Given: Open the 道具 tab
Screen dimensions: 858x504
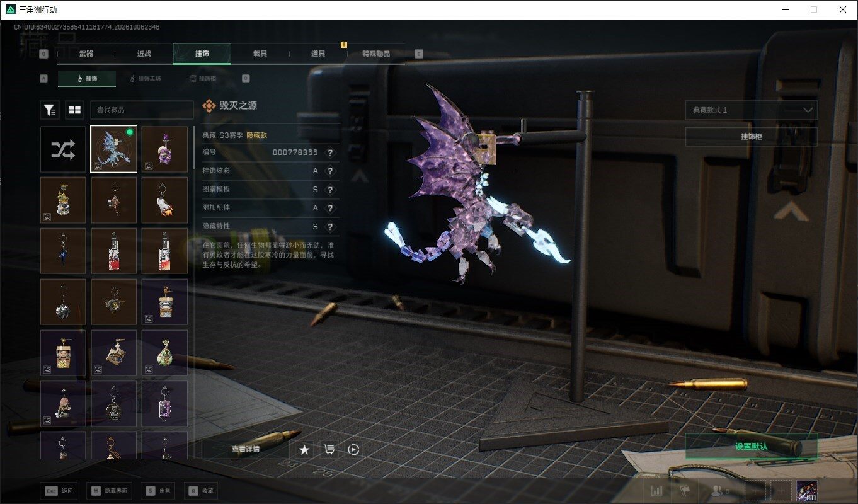Looking at the screenshot, I should click(x=318, y=54).
